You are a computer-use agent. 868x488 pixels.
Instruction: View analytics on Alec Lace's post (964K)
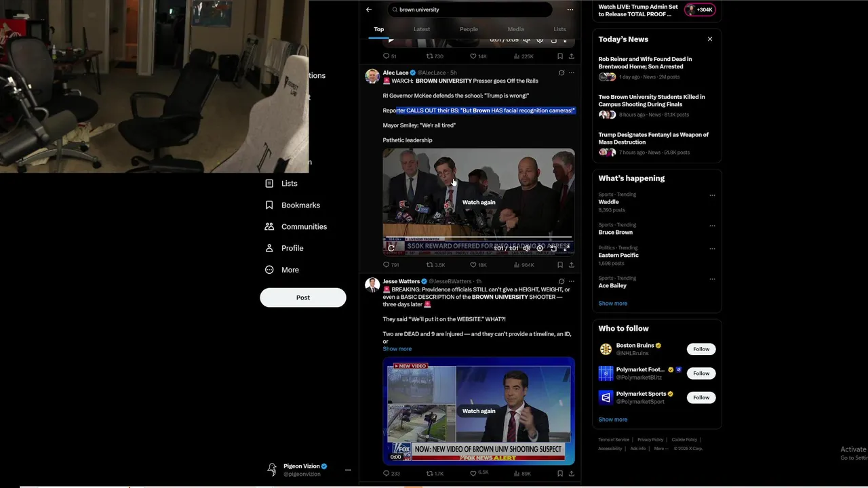pos(524,265)
